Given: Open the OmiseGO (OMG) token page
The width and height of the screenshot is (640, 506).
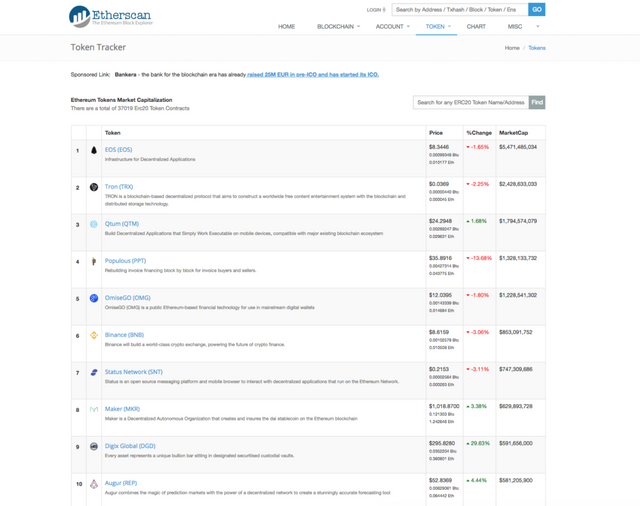Looking at the screenshot, I should tap(128, 298).
